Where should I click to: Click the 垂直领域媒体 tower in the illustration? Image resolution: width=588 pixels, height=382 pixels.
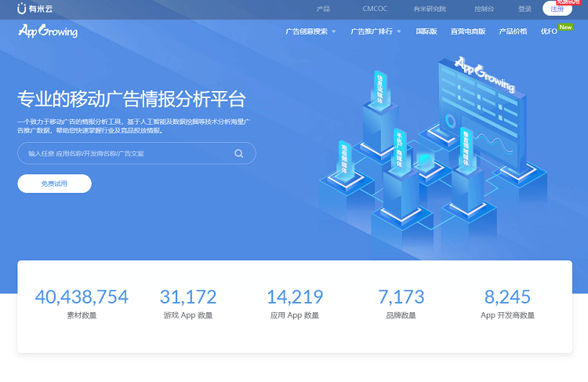coord(465,149)
